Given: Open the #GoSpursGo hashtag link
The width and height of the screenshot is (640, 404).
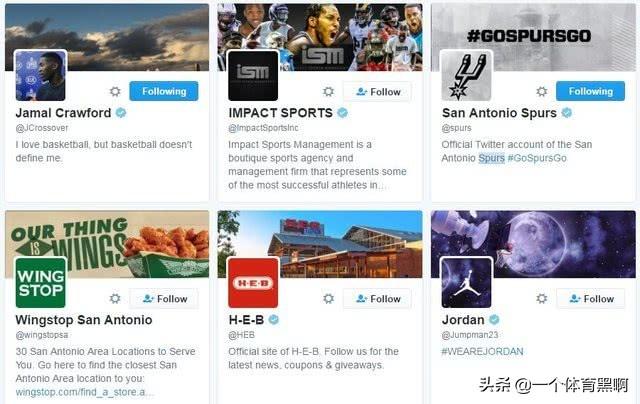Looking at the screenshot, I should point(537,158).
